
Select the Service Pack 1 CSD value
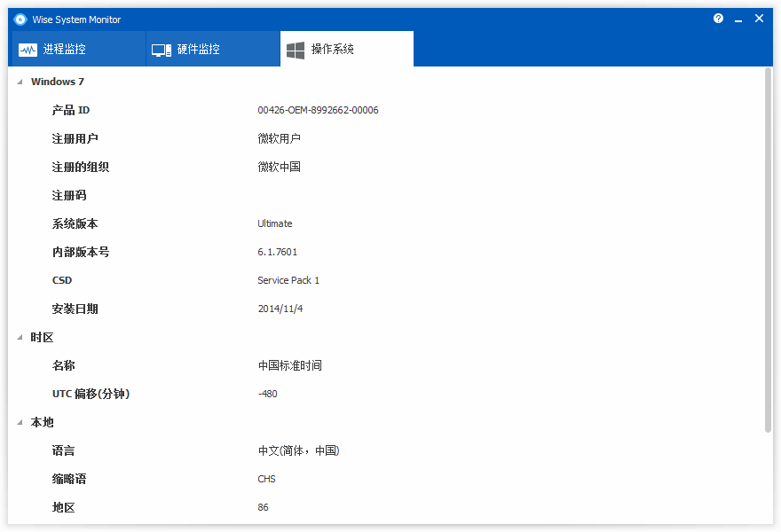tap(287, 280)
